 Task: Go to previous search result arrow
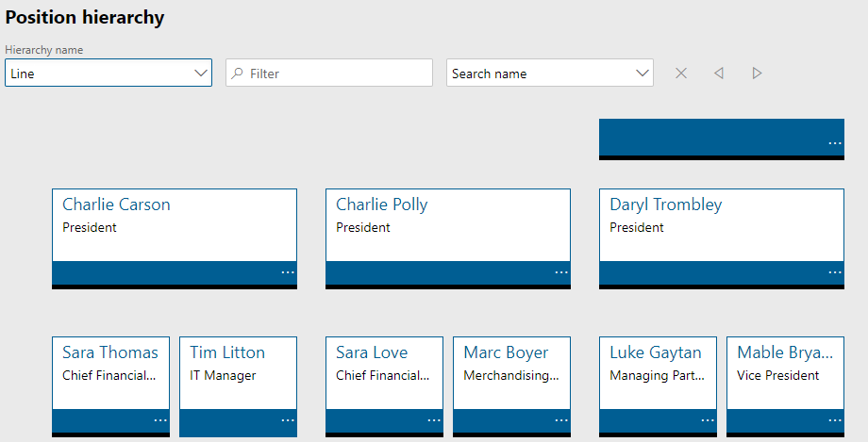click(x=719, y=74)
